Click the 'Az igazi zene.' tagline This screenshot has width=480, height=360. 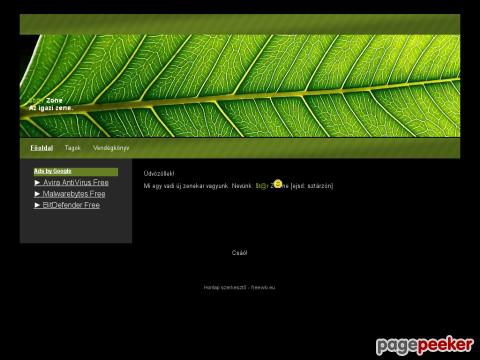pyautogui.click(x=51, y=108)
